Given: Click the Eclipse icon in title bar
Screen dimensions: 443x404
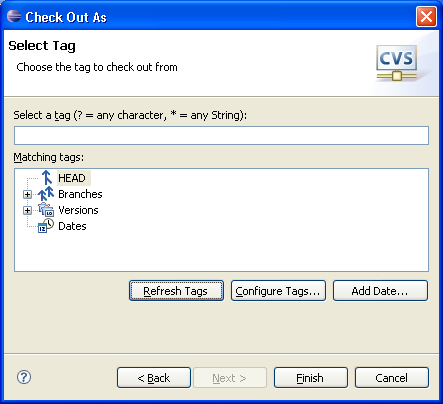Looking at the screenshot, I should [14, 16].
